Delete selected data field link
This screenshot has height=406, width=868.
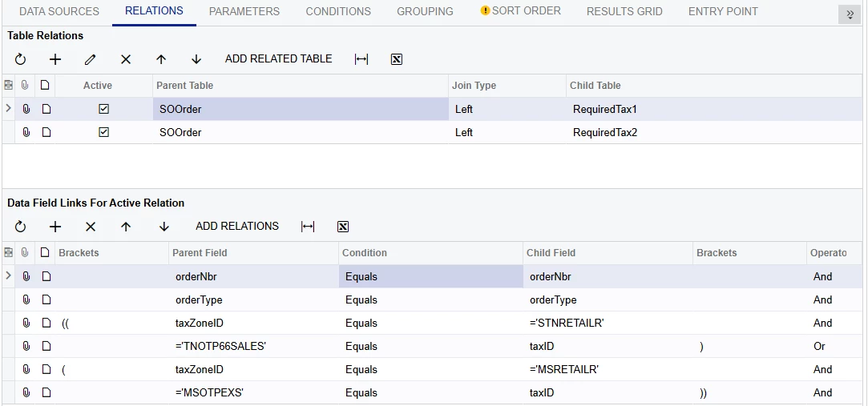(91, 227)
